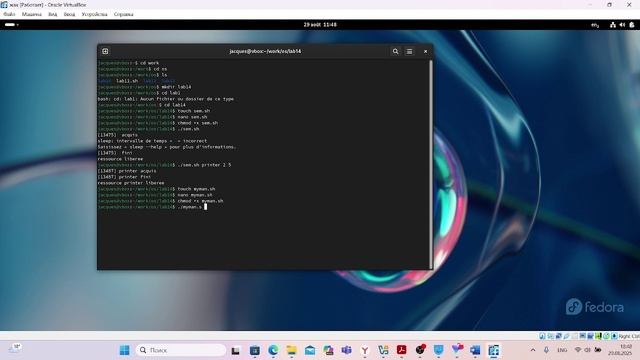Viewport: 640px width, 360px height.
Task: Open File Explorer from the taskbar
Action: 291,350
